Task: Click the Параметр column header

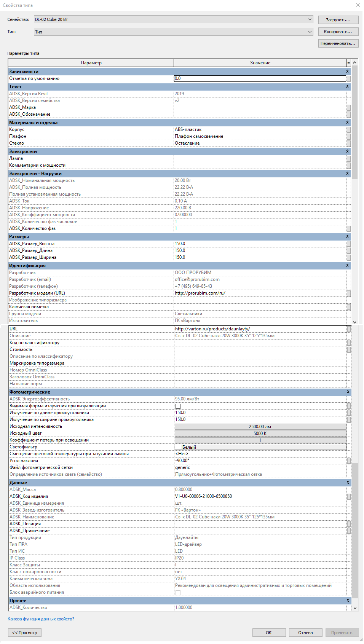Action: click(x=91, y=63)
